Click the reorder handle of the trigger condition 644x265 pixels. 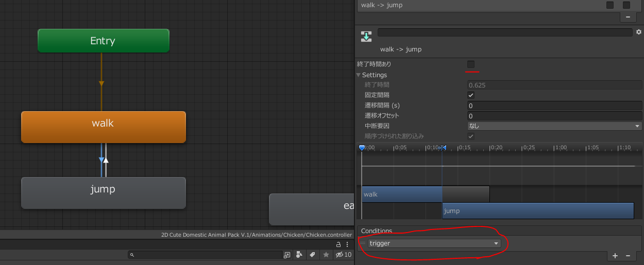click(x=363, y=243)
